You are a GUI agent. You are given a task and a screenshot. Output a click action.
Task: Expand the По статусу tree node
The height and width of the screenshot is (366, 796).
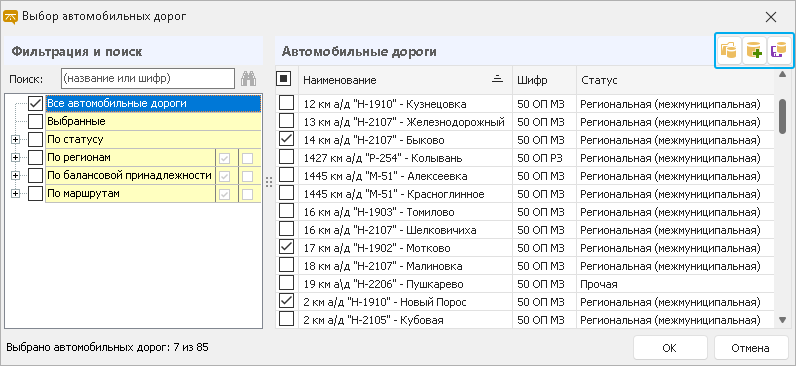point(15,140)
